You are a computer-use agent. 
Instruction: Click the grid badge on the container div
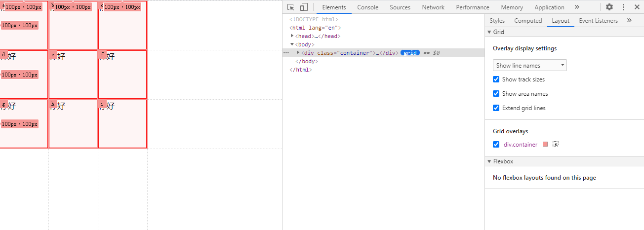click(x=410, y=53)
